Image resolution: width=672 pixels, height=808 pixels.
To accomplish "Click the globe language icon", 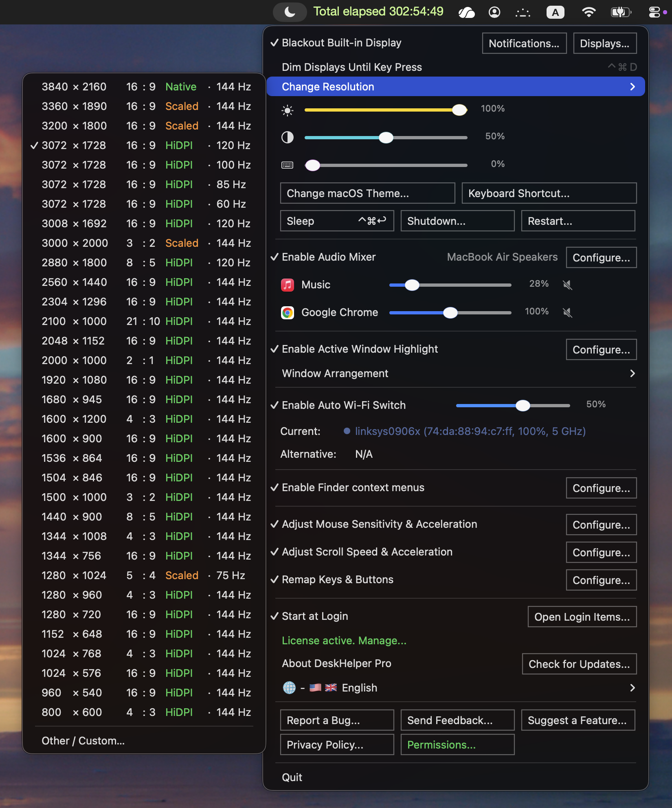I will [289, 688].
